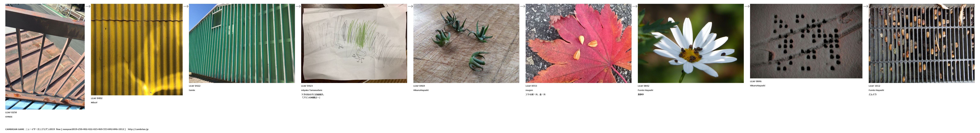Click the arrow before the white daisy photo
The image size is (980, 133).
pos(635,6)
